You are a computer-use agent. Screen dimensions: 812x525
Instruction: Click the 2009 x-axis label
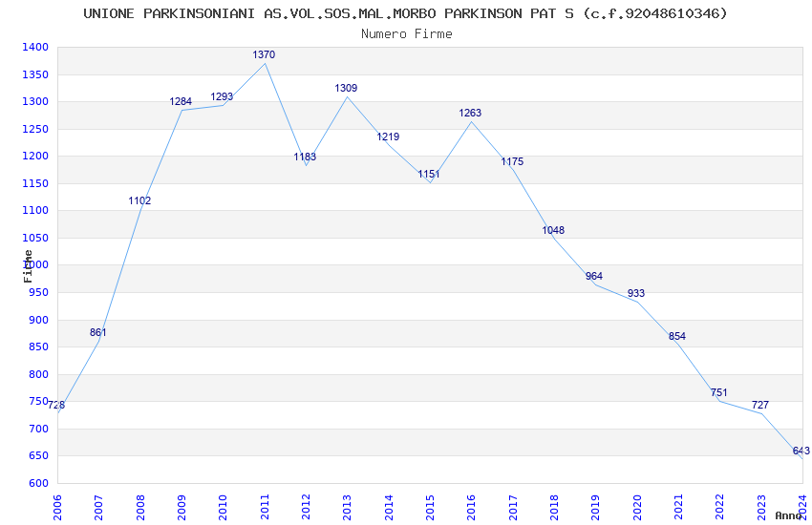point(182,508)
